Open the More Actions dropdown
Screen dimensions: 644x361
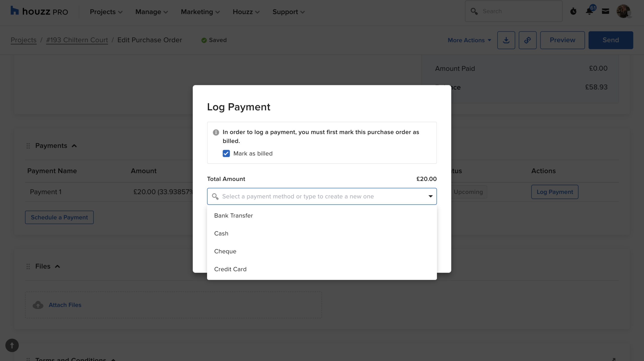pos(469,40)
